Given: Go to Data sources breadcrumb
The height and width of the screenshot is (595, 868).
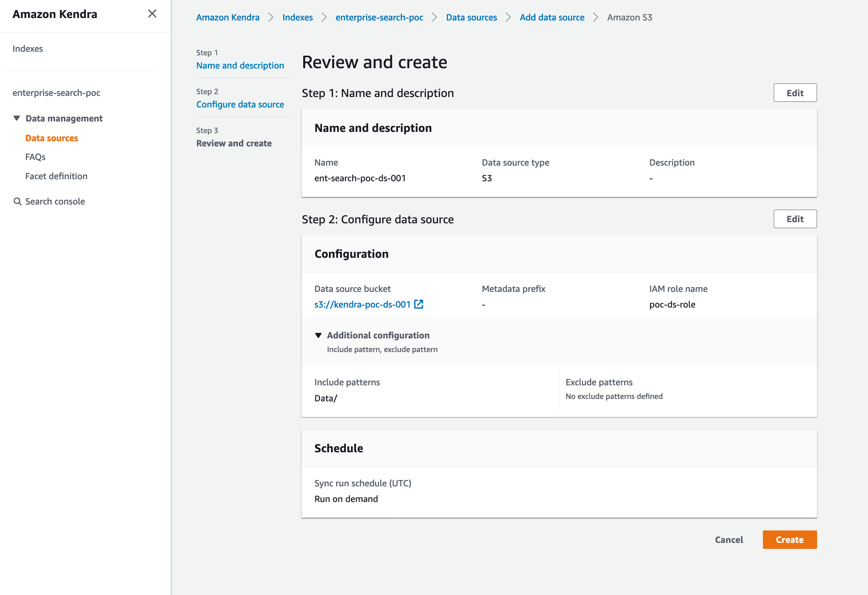Looking at the screenshot, I should [472, 17].
